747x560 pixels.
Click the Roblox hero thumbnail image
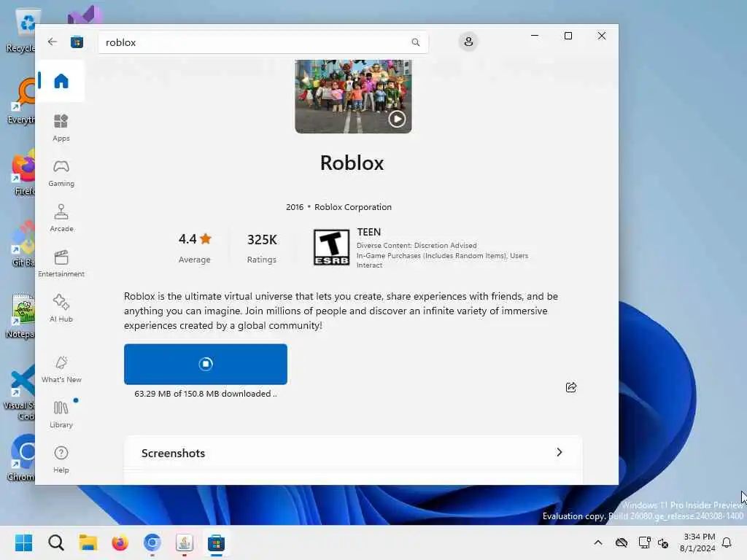[x=353, y=97]
